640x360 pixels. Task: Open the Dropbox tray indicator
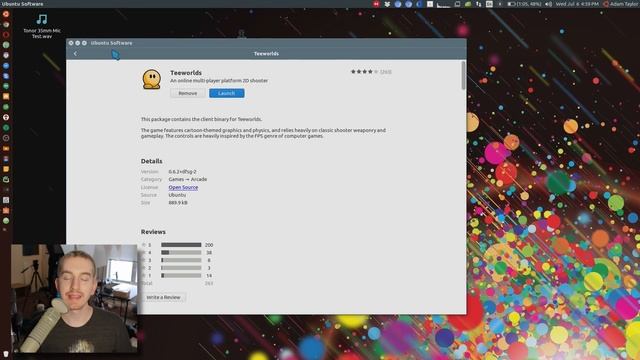387,4
